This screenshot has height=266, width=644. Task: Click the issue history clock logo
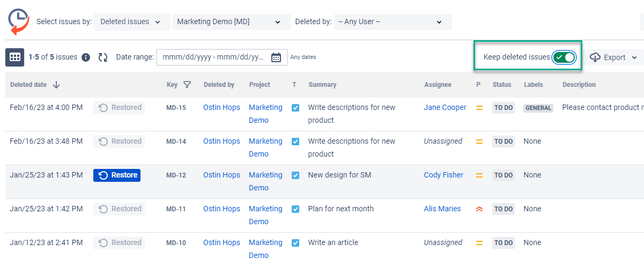(x=19, y=21)
